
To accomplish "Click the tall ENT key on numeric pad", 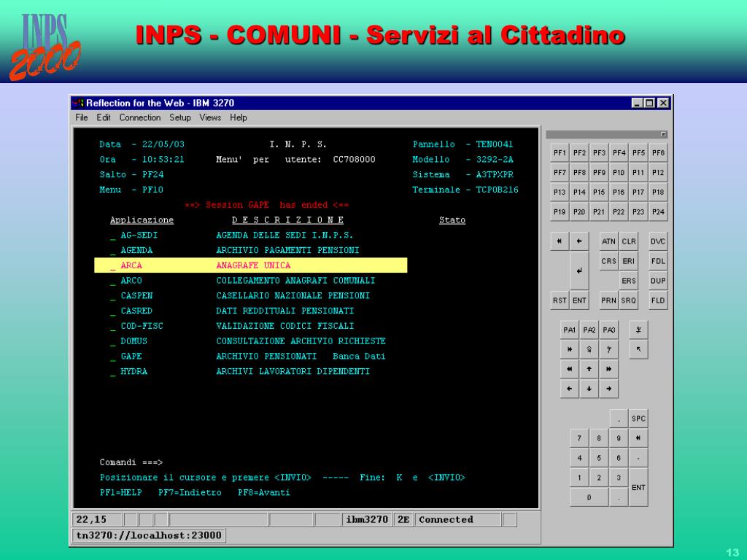I will 638,487.
